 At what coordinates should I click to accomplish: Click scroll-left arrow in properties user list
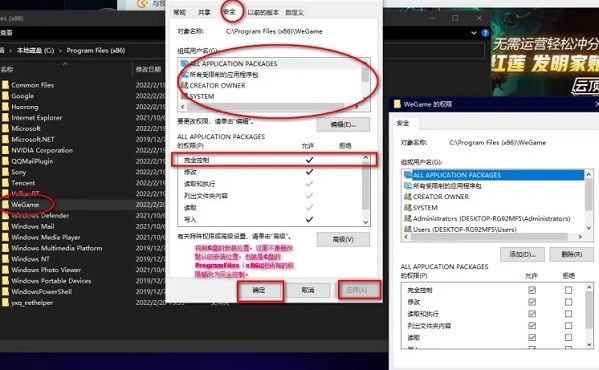[x=183, y=107]
